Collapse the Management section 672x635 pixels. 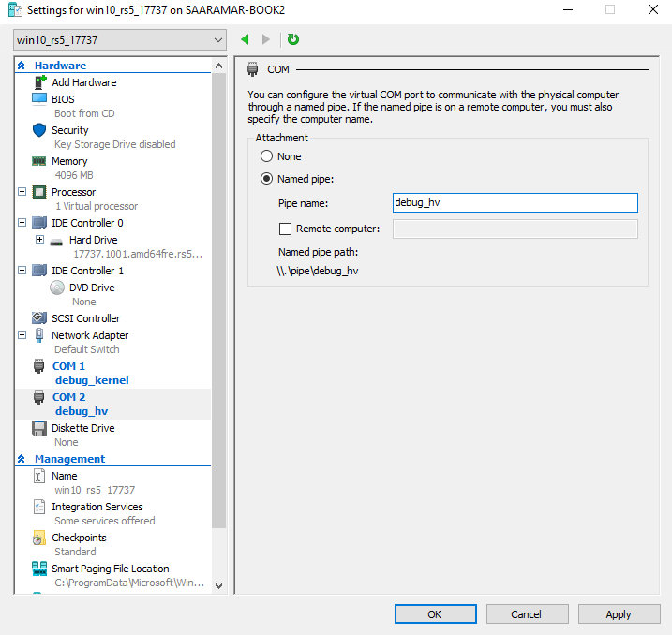[x=21, y=459]
